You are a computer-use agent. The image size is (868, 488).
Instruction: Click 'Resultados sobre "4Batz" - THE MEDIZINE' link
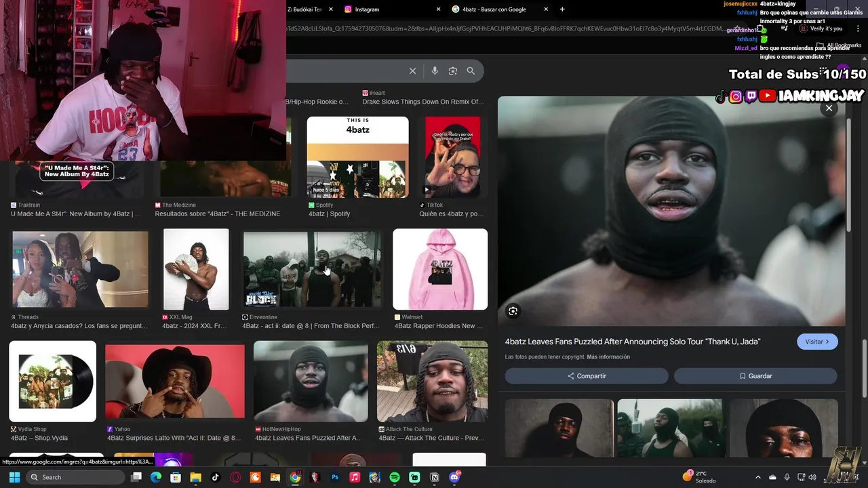(218, 213)
